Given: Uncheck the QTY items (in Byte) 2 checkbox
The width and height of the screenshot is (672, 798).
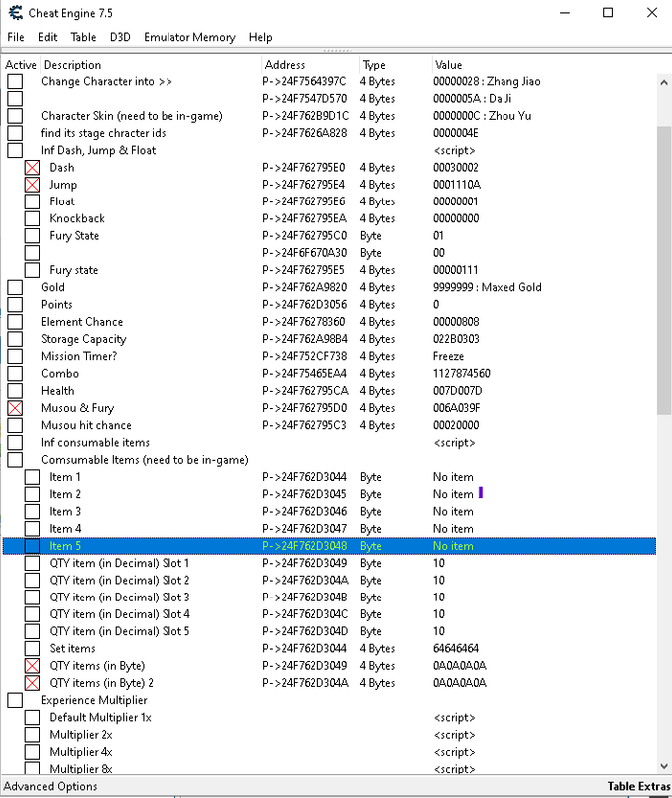Looking at the screenshot, I should tap(33, 683).
